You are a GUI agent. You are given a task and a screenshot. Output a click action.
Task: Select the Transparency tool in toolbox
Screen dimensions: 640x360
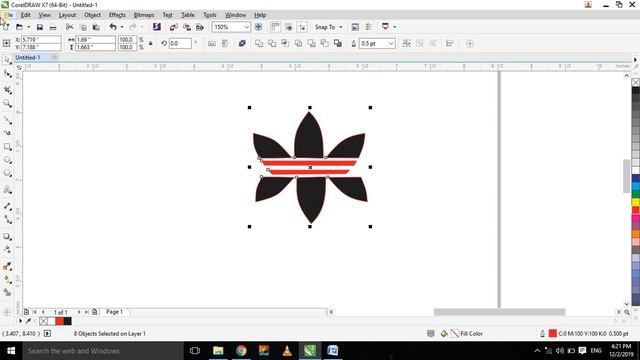click(x=7, y=249)
